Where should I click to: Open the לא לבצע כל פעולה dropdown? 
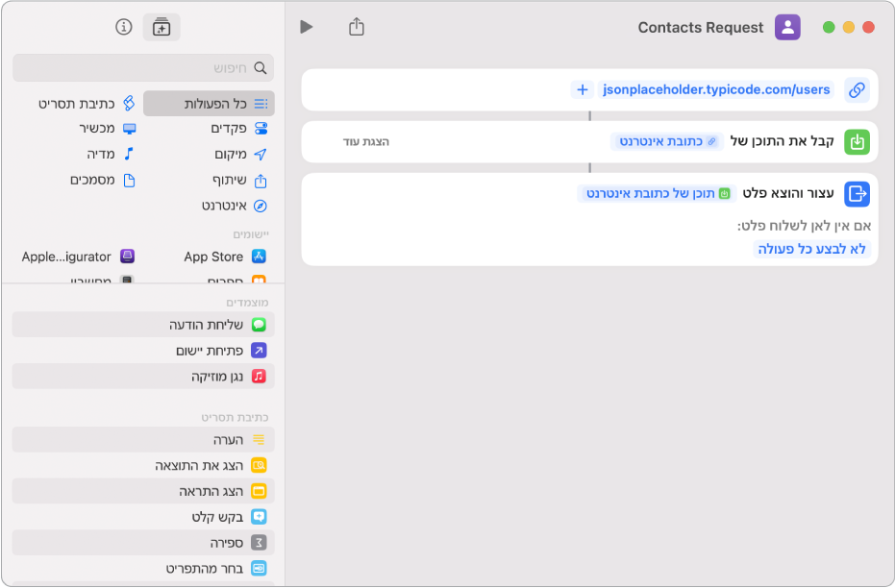pyautogui.click(x=811, y=249)
